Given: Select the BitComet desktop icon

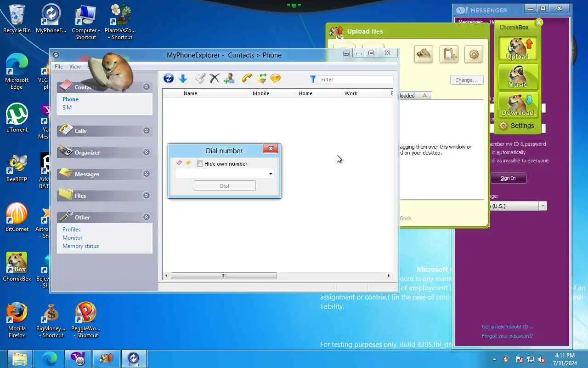Looking at the screenshot, I should click(x=17, y=218).
